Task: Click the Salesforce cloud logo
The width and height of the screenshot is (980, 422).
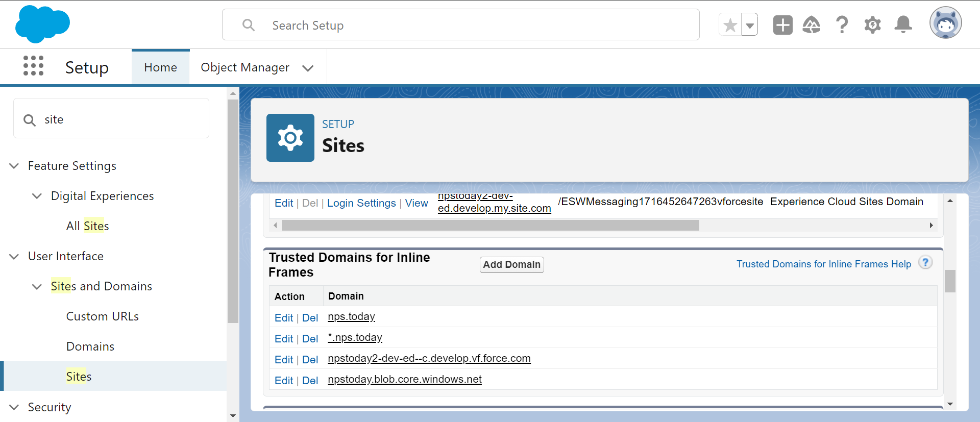Action: point(42,24)
